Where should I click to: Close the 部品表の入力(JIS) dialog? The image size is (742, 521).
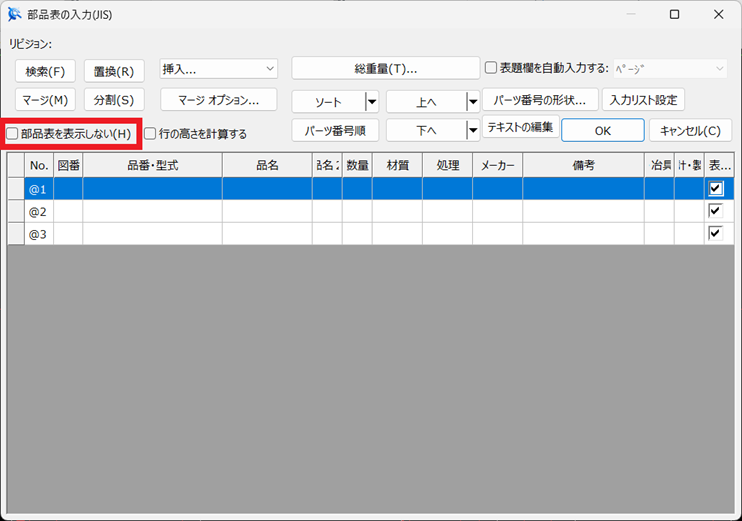(718, 15)
